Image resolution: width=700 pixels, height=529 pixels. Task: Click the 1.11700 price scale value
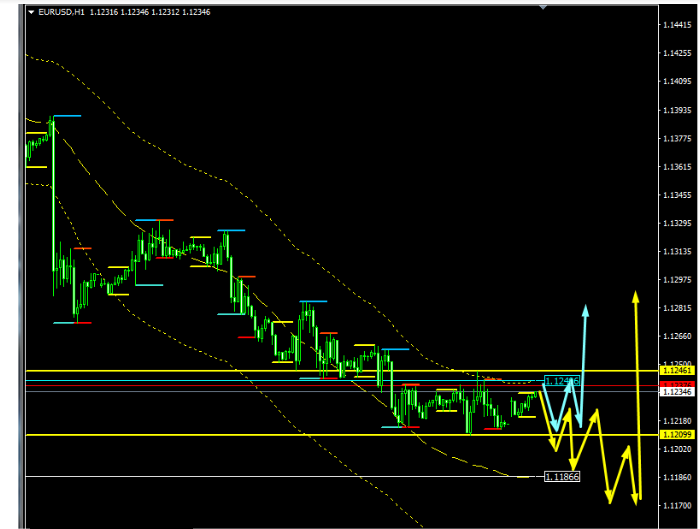[x=676, y=506]
